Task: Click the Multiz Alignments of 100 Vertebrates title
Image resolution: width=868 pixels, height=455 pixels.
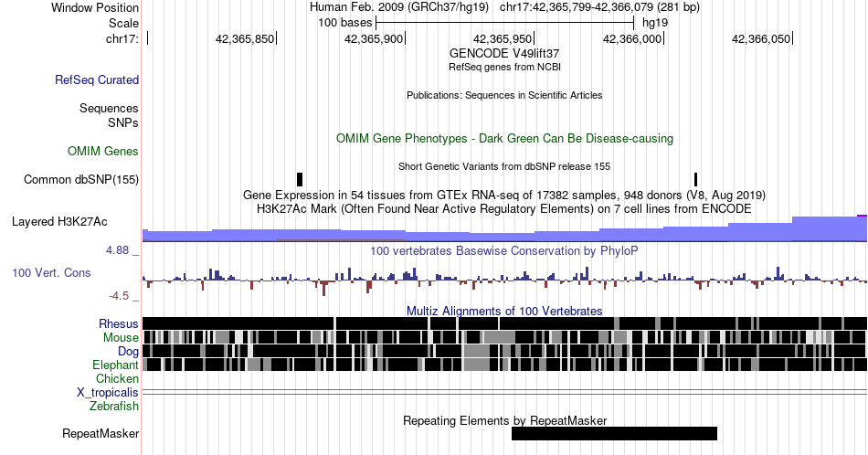Action: pyautogui.click(x=504, y=311)
